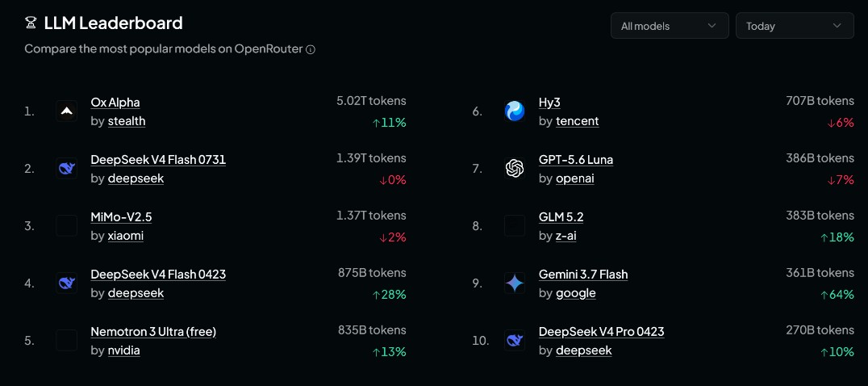The height and width of the screenshot is (386, 868).
Task: Click the Gemini 3.7 Flash sparkle icon
Action: click(x=515, y=283)
